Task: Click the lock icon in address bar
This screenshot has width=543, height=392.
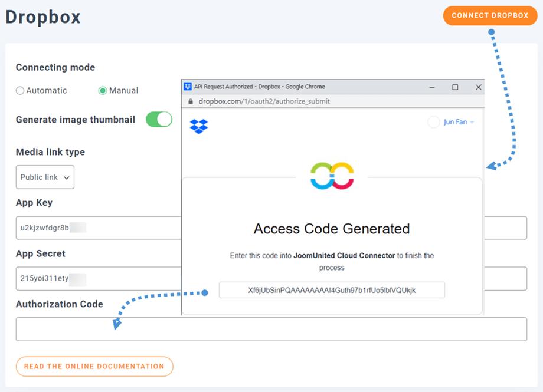Action: pos(190,101)
